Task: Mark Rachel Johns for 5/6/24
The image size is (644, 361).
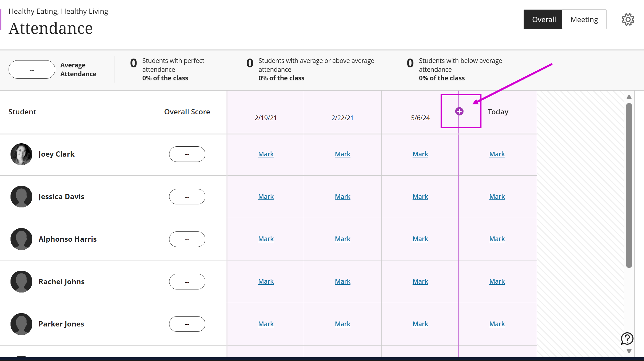Action: [420, 281]
